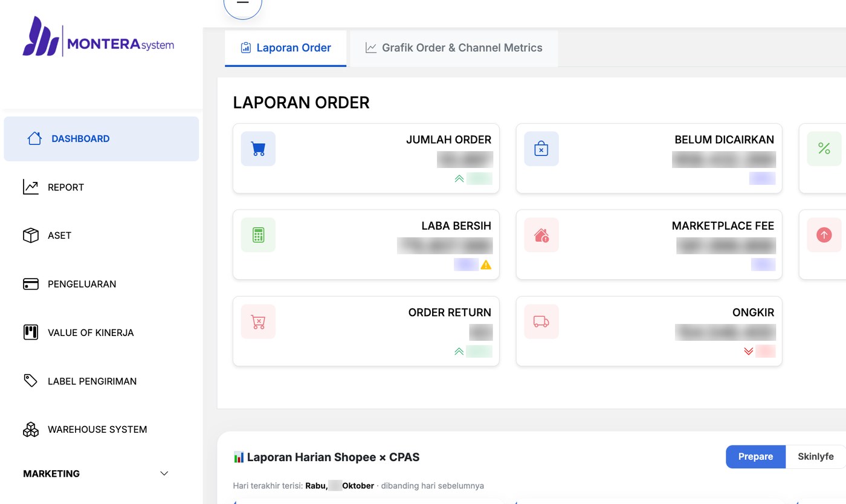Expand the Marketing menu chevron
The image size is (846, 504).
pos(164,473)
